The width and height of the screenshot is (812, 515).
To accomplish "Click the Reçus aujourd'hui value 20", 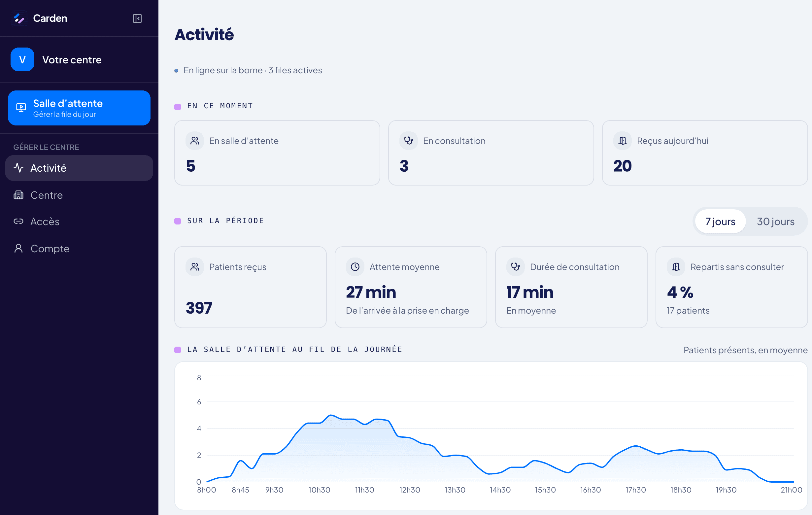I will pos(623,166).
